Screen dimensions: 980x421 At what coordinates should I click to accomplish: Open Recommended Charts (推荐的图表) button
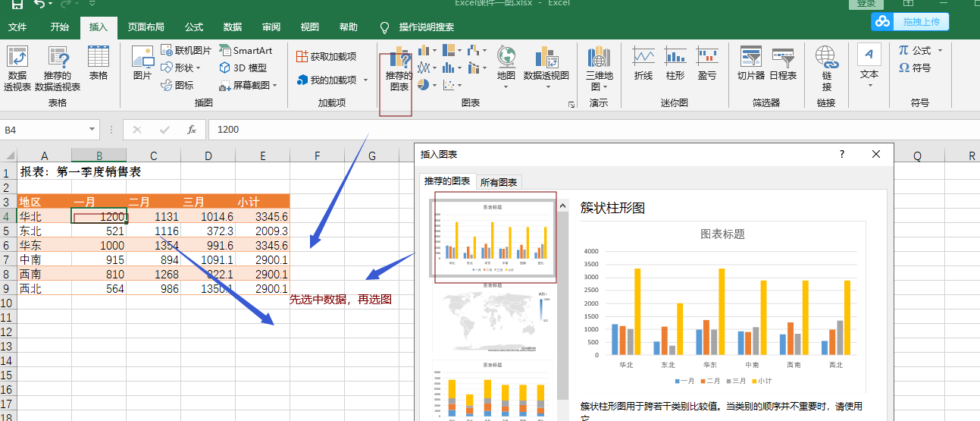pyautogui.click(x=399, y=70)
